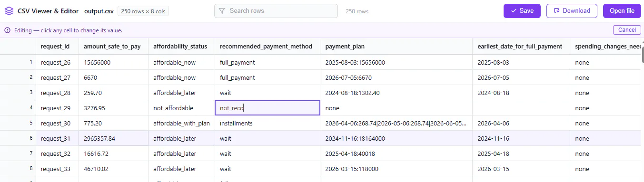
Task: Click earliest date 2026-03-15 cell
Action: point(521,169)
